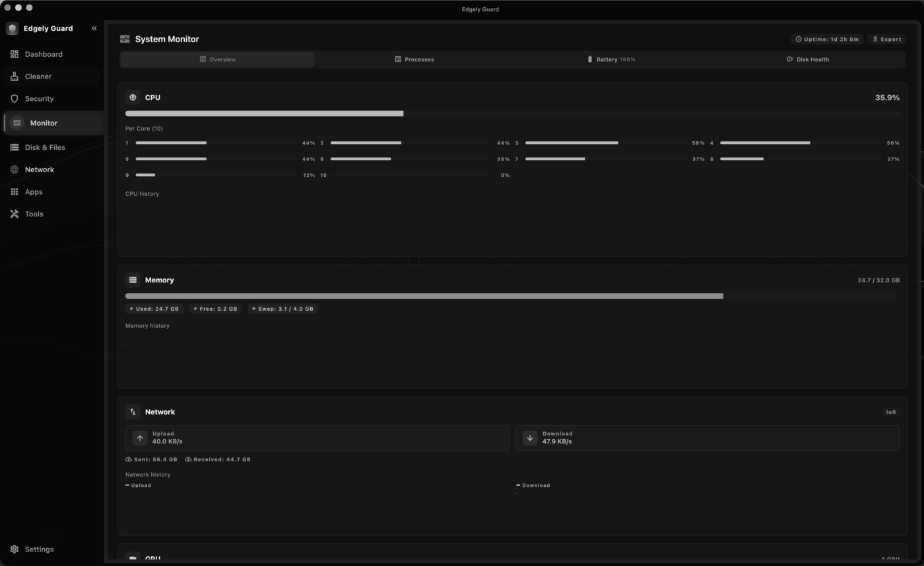Select the Security shield icon
This screenshot has height=566, width=924.
pos(15,99)
